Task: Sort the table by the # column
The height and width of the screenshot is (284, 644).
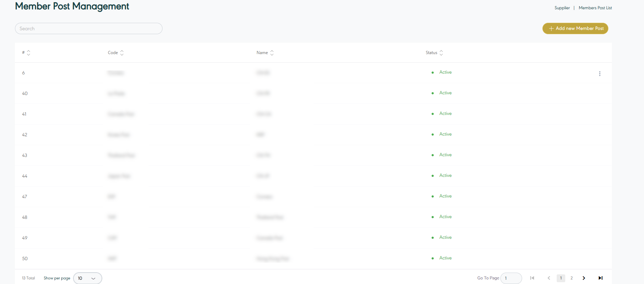Action: click(x=29, y=53)
